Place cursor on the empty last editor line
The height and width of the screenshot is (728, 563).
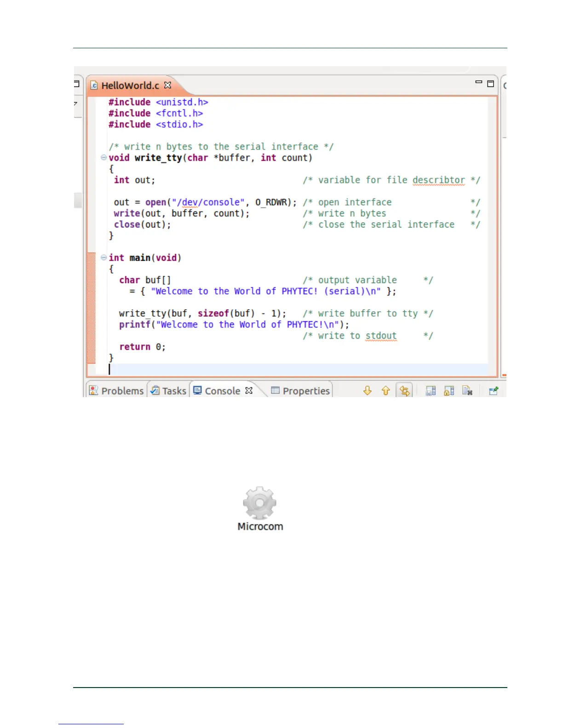pyautogui.click(x=276, y=369)
